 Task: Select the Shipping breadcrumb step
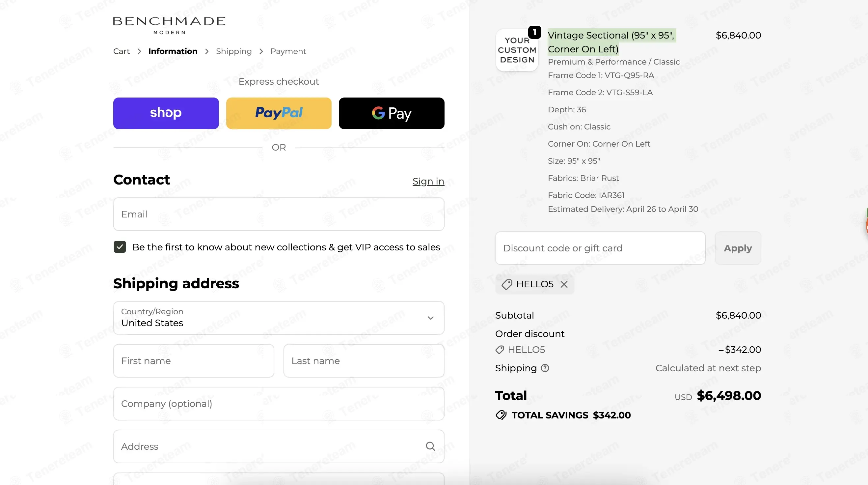click(234, 51)
